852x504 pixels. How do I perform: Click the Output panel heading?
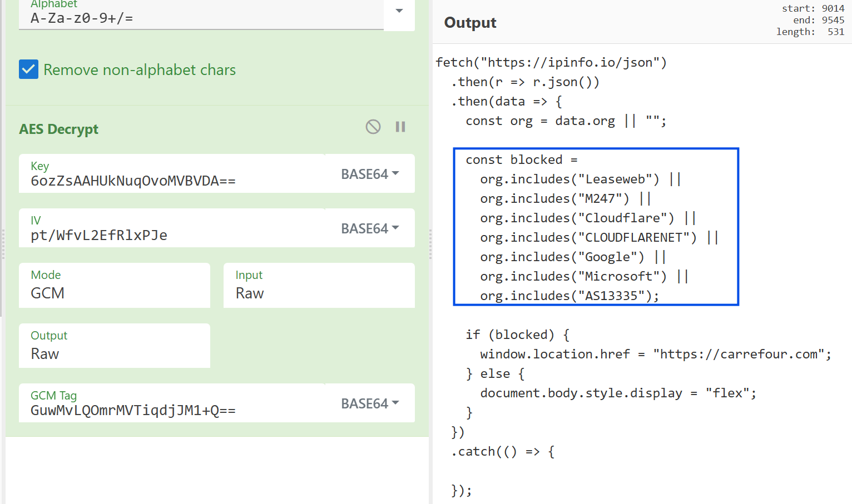470,23
